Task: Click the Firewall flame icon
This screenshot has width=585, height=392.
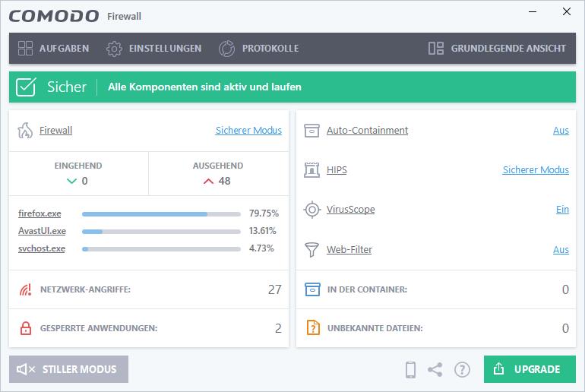Action: 25,131
